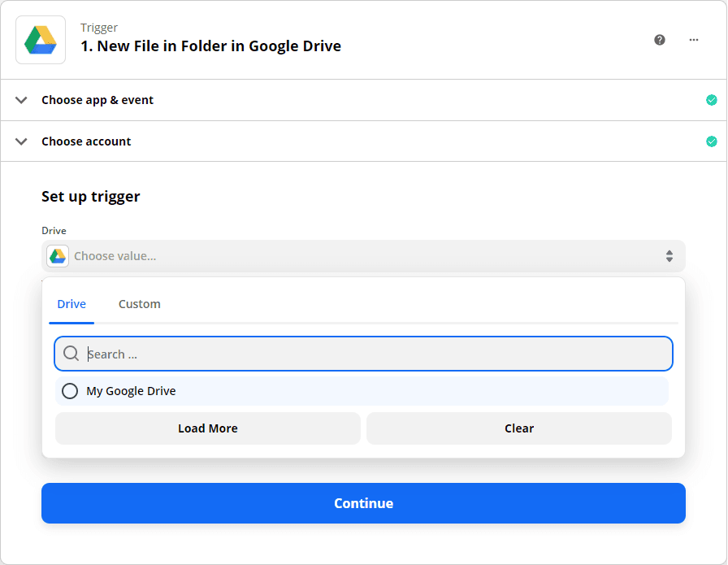728x565 pixels.
Task: Select the My Google Drive radio button
Action: coord(70,391)
